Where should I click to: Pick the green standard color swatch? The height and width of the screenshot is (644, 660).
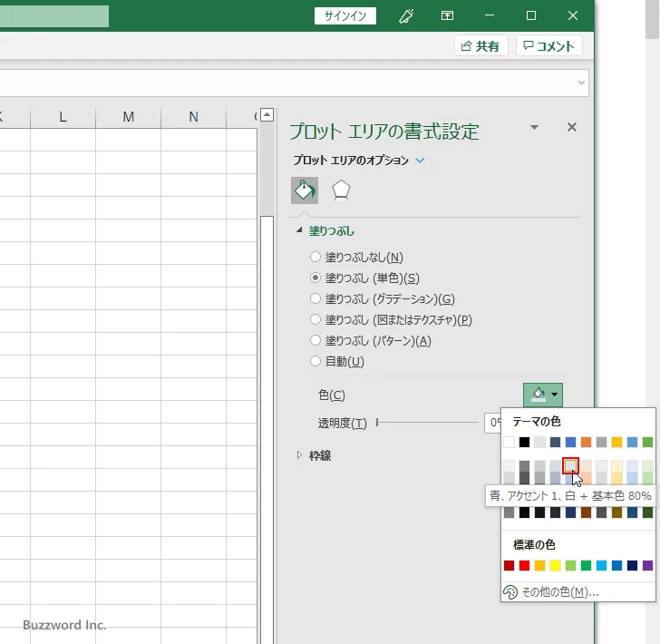click(x=586, y=565)
